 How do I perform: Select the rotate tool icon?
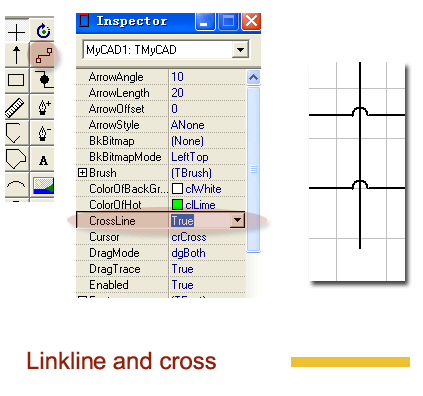43,31
